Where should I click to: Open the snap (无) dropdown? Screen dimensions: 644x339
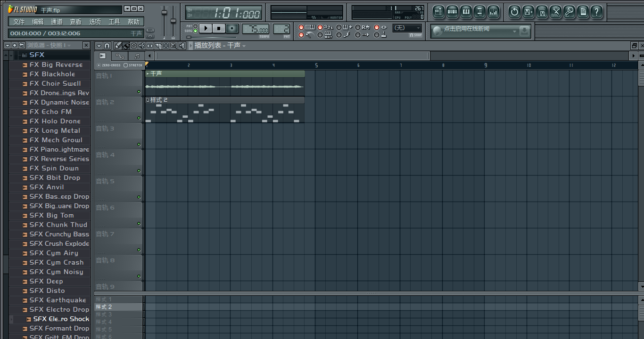[407, 28]
